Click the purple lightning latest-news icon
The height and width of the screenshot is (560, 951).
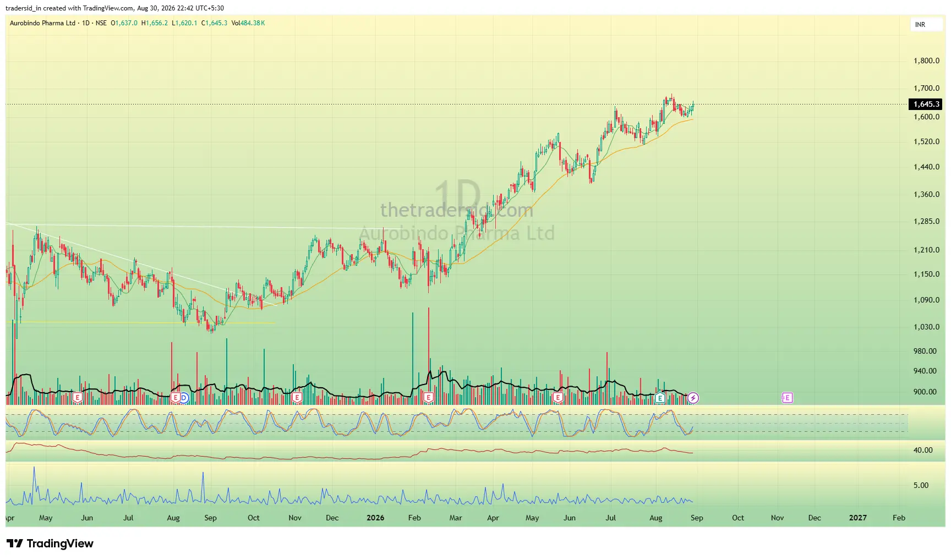tap(693, 398)
